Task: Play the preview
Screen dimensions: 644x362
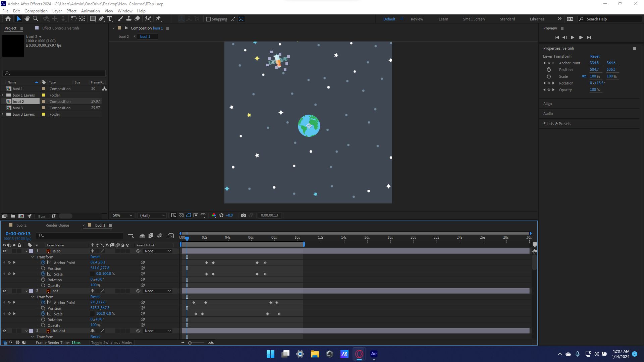Action: (x=573, y=38)
